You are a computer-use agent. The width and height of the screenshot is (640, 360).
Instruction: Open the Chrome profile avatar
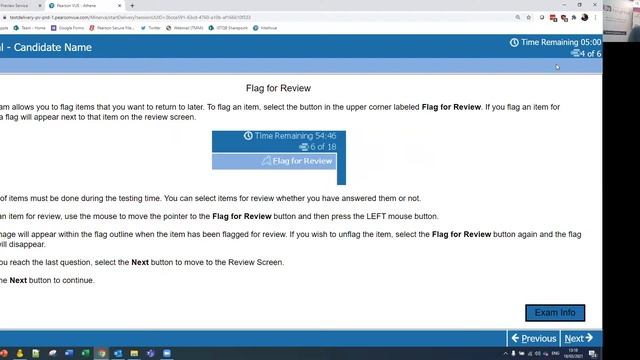[x=584, y=18]
